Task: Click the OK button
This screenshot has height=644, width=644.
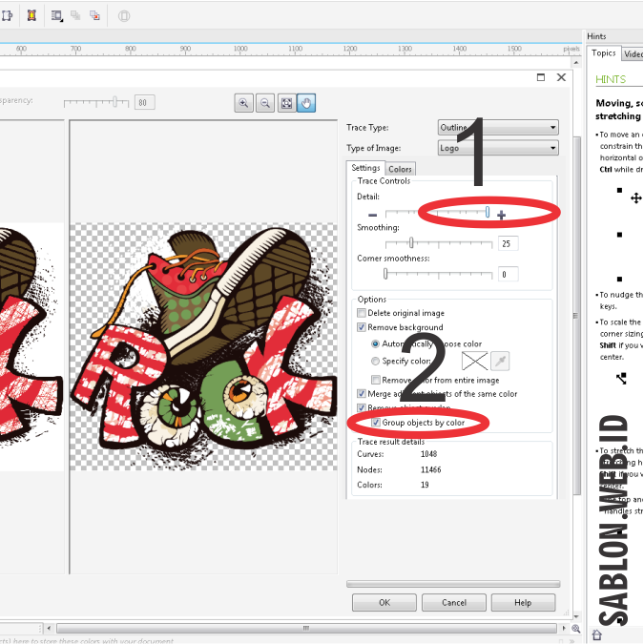Action: coord(384,603)
